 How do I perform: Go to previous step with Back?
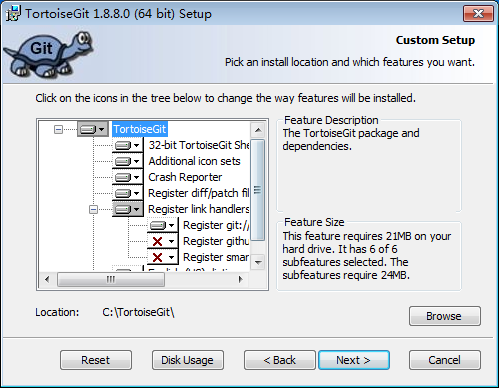point(280,360)
